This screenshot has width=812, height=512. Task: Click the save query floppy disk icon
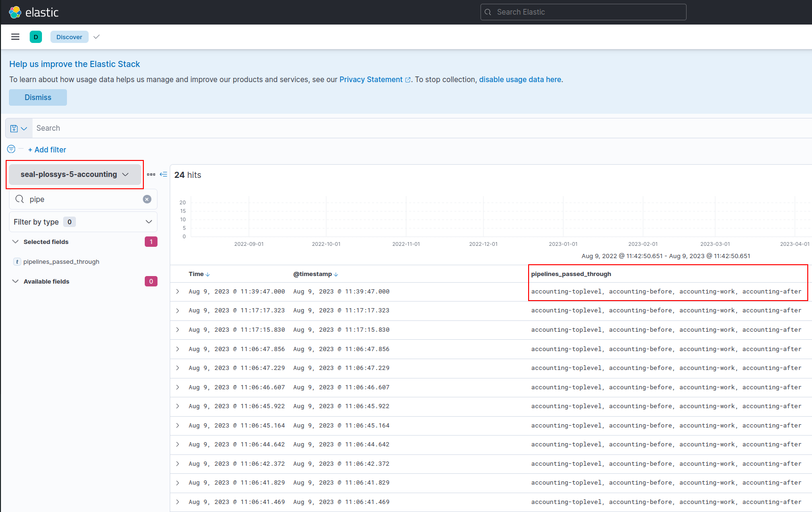pyautogui.click(x=15, y=128)
